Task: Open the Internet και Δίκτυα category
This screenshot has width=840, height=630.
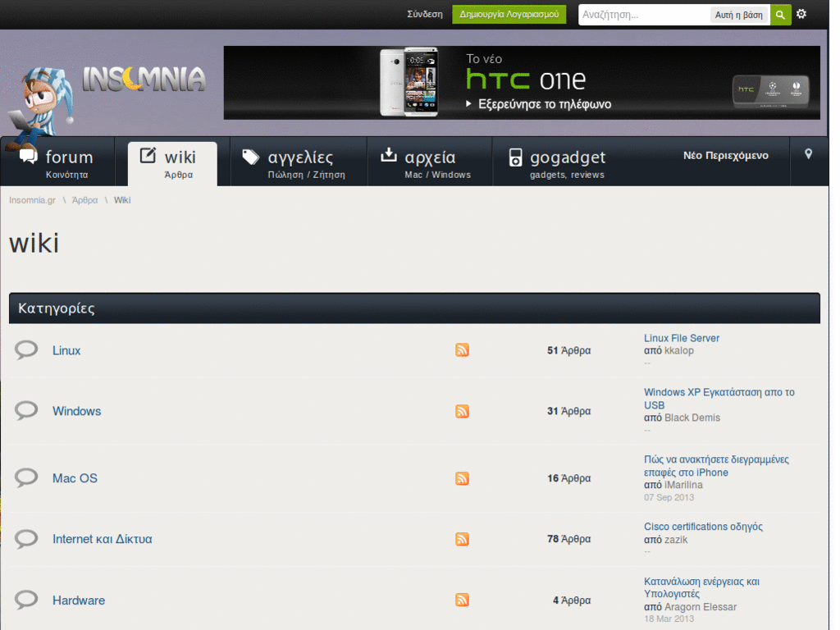Action: click(103, 539)
